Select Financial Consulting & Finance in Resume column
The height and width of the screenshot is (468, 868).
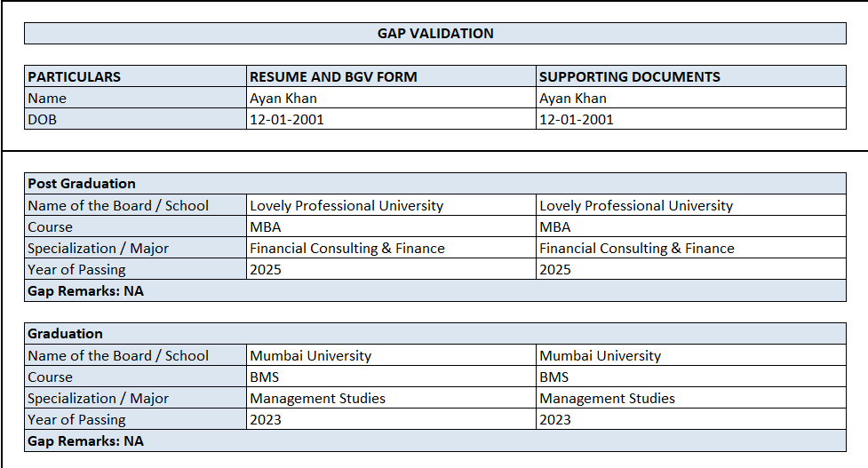coord(347,249)
